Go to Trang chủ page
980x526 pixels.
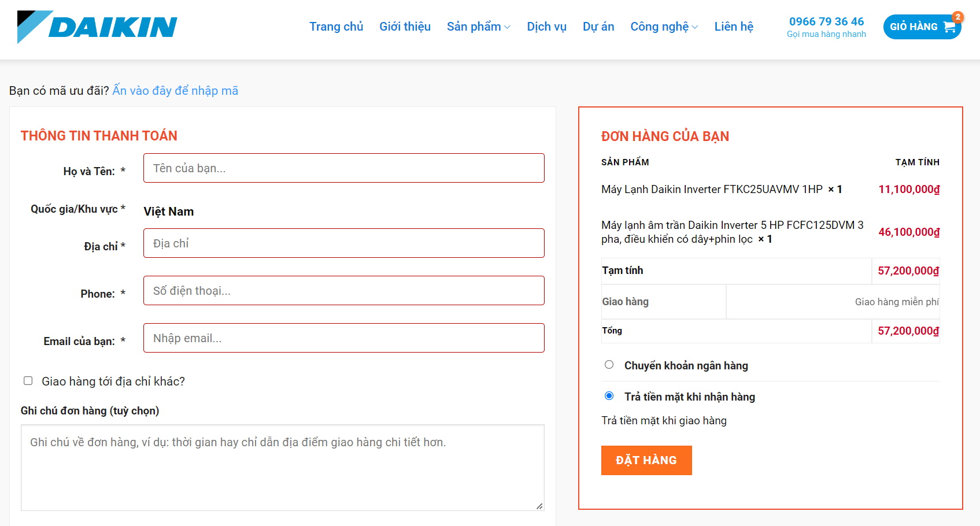[336, 27]
